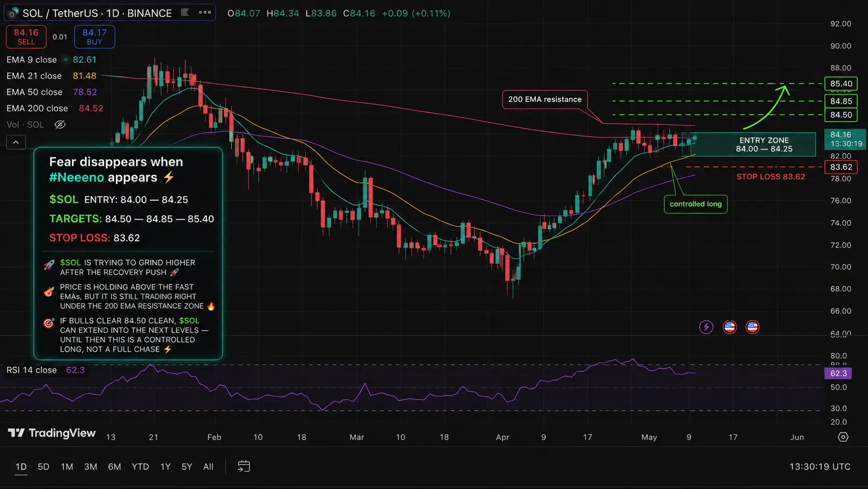Select the 5D time range tab
This screenshot has width=868, height=489.
[44, 467]
